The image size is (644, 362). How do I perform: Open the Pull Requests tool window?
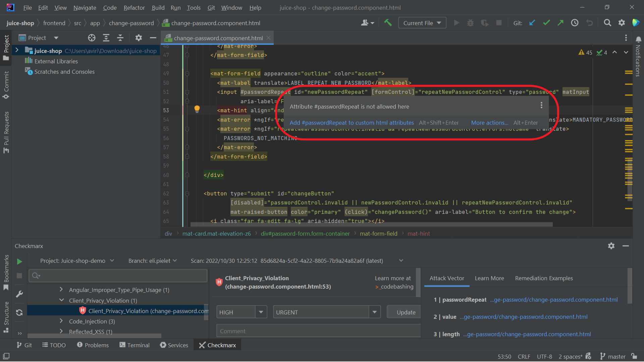(x=6, y=132)
